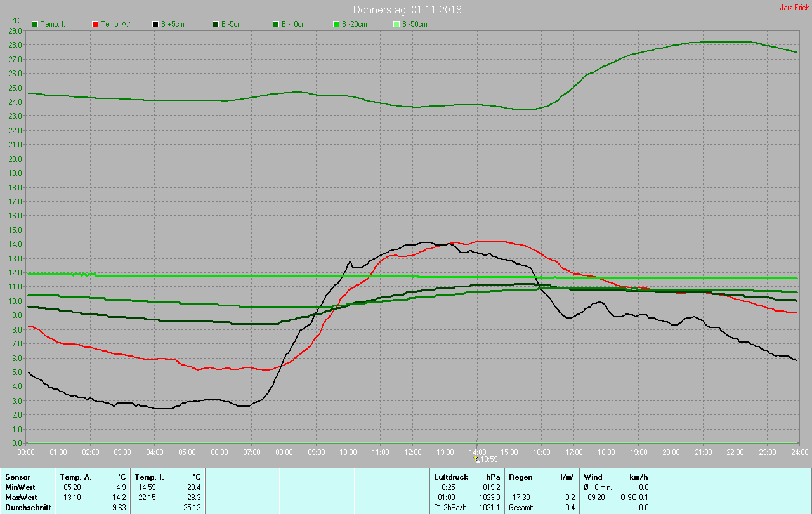The height and width of the screenshot is (514, 812).
Task: Click the 13:59 current time marker
Action: pyautogui.click(x=488, y=459)
